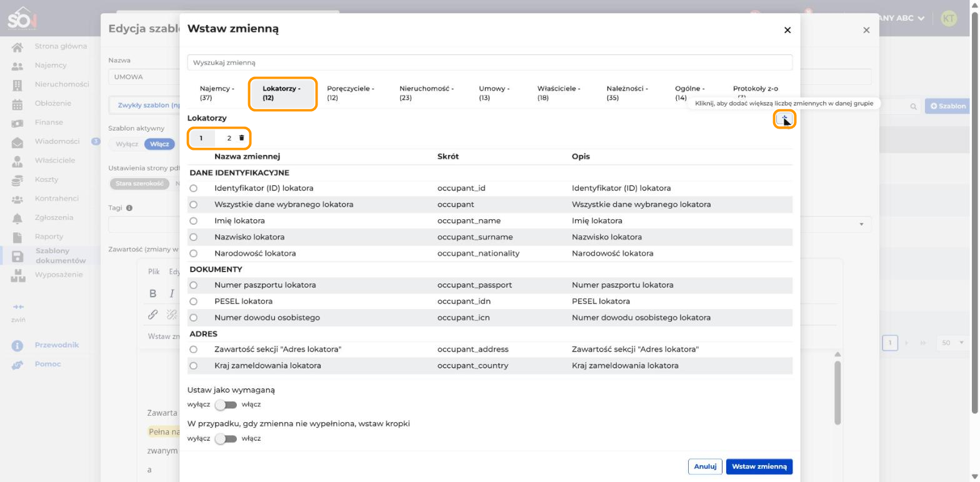Select radio for Imię lokatora
980x482 pixels.
(193, 220)
